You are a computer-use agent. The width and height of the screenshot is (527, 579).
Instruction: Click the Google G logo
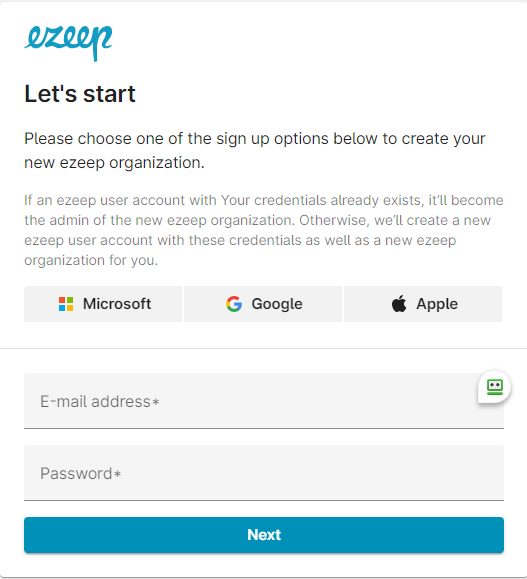click(x=234, y=304)
